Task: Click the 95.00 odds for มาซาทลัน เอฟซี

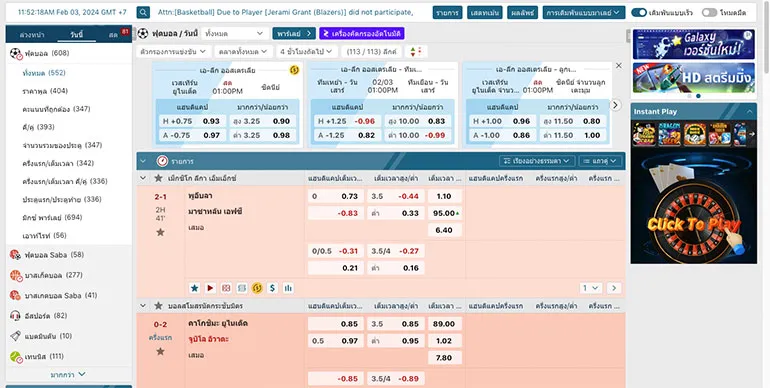Action: tap(444, 213)
